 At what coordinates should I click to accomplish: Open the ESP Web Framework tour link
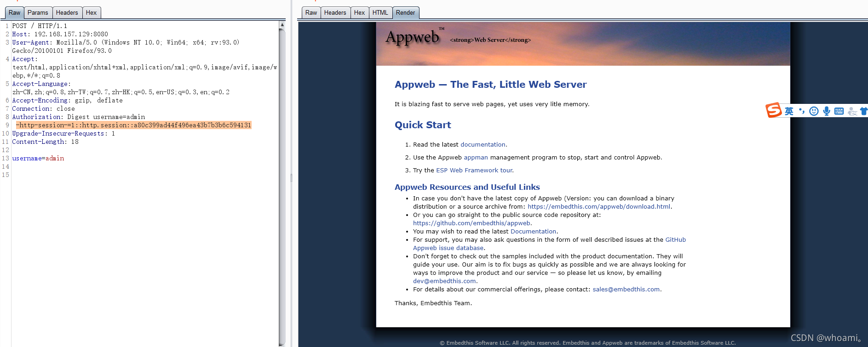(474, 170)
